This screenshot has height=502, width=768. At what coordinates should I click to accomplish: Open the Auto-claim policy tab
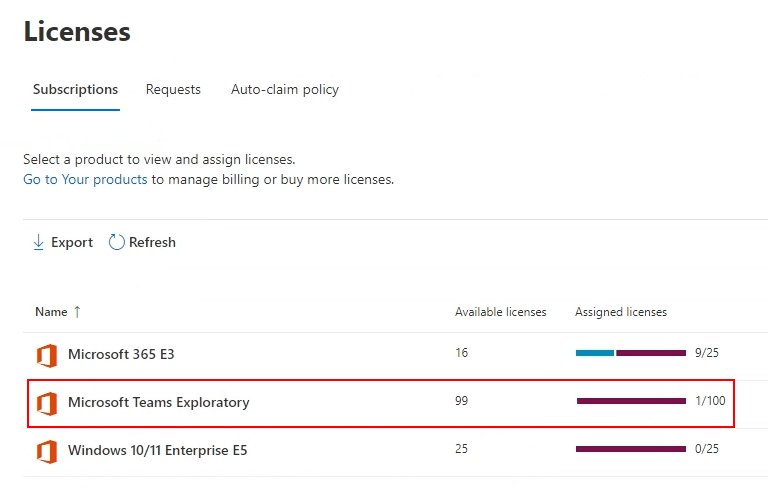pos(285,90)
